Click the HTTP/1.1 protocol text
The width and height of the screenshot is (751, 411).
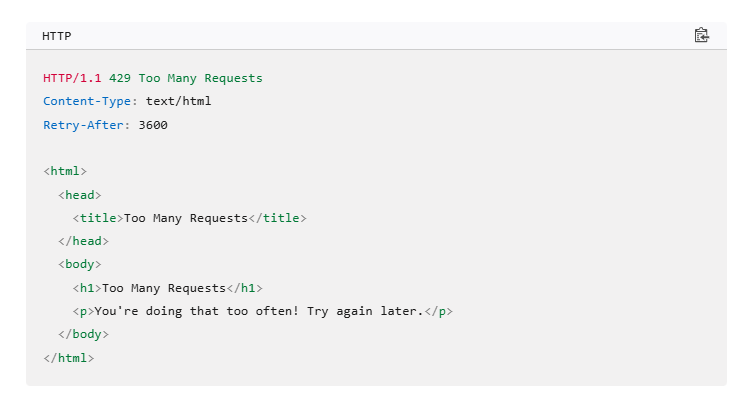pos(72,78)
